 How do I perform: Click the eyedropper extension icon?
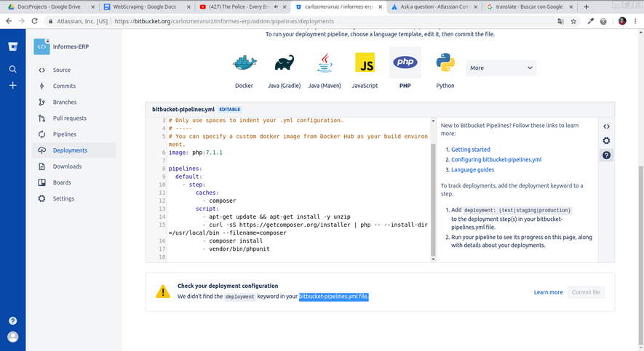(590, 21)
